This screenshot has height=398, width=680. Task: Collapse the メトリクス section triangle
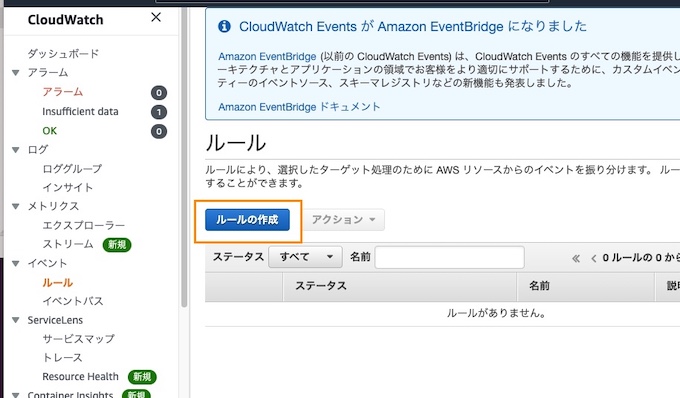coord(16,206)
